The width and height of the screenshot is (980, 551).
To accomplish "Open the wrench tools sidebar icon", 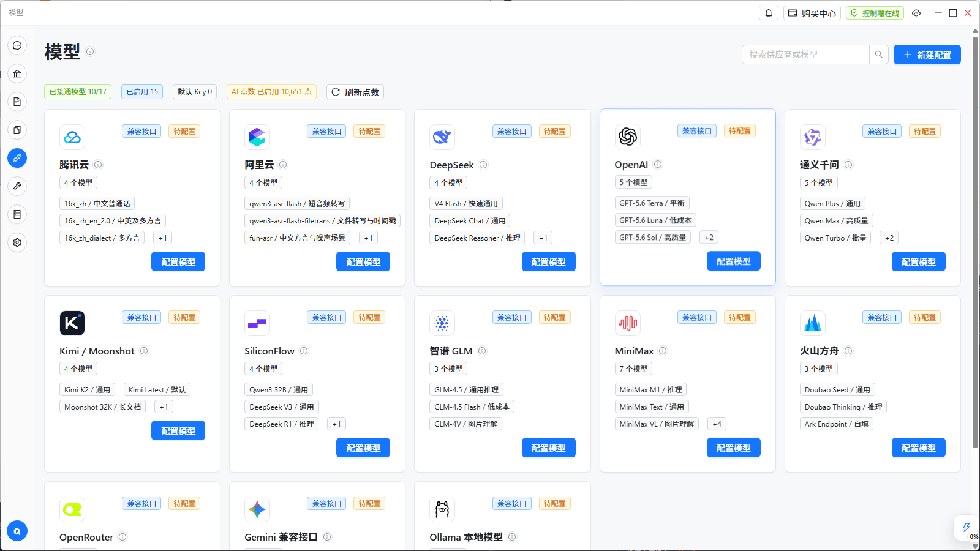I will (17, 186).
